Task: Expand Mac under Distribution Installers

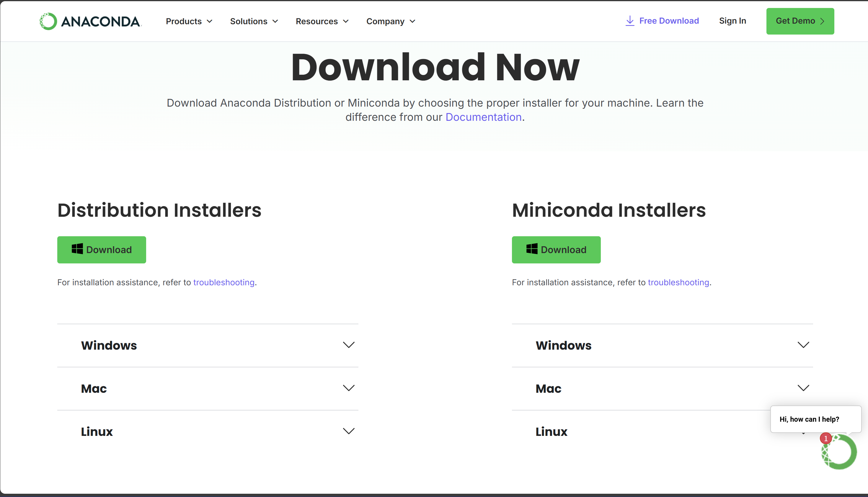Action: [208, 388]
